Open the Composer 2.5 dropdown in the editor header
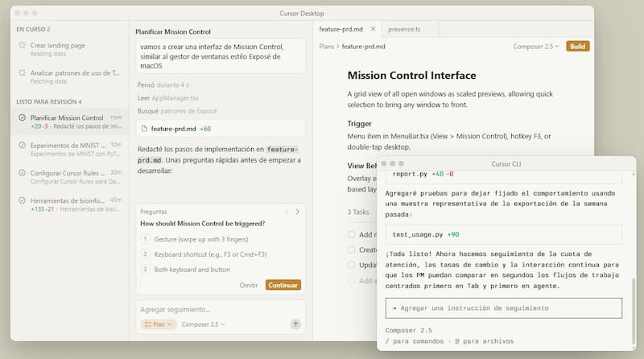Viewport: 644px width, 359px height. [x=536, y=47]
